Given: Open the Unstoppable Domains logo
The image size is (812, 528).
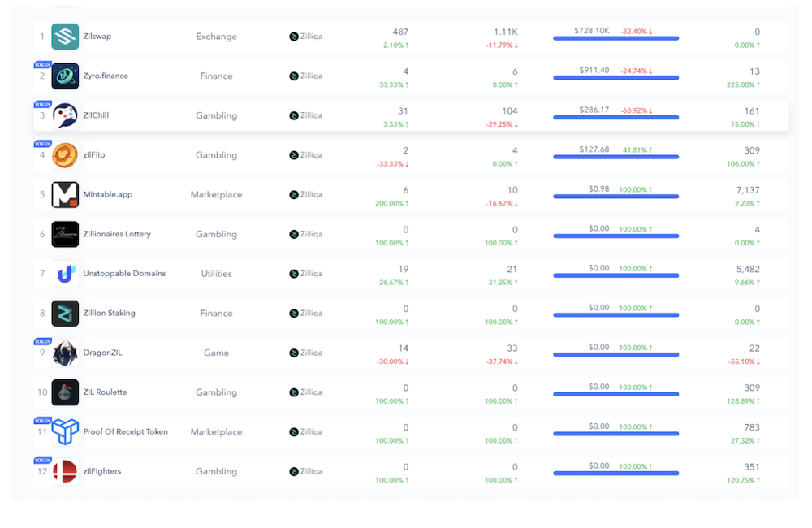Looking at the screenshot, I should click(x=65, y=274).
